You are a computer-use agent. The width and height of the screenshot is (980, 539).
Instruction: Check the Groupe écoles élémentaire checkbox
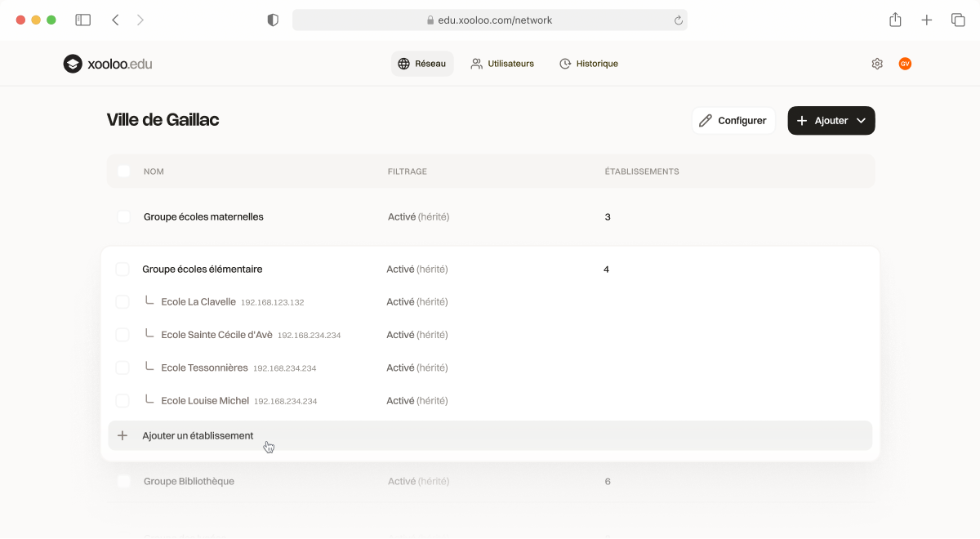(122, 269)
